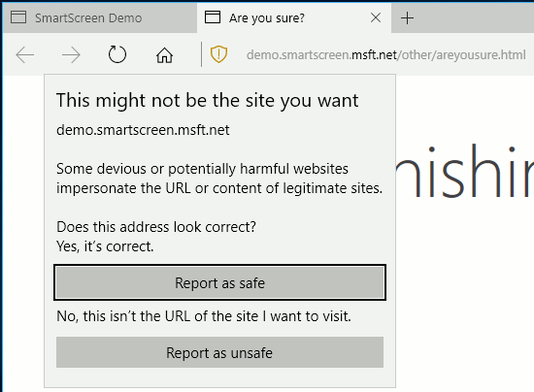Screen dimensions: 534x392
Task: Switch to the SmartScreen Demo tab
Action: point(100,18)
